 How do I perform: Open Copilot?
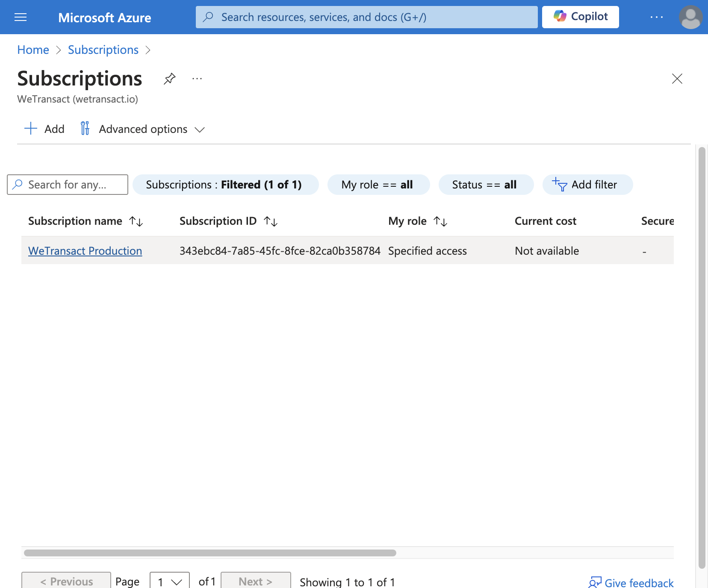coord(580,17)
